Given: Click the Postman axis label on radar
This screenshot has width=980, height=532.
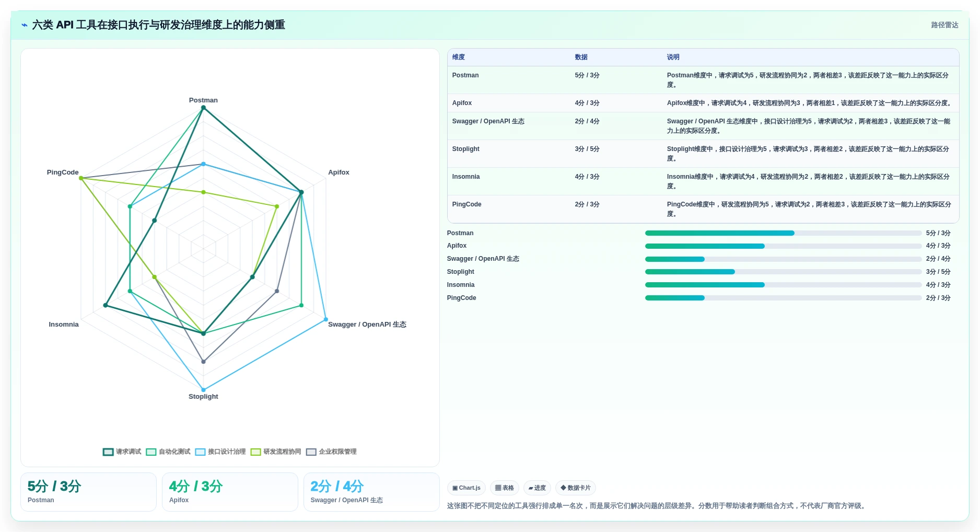Looking at the screenshot, I should 203,100.
